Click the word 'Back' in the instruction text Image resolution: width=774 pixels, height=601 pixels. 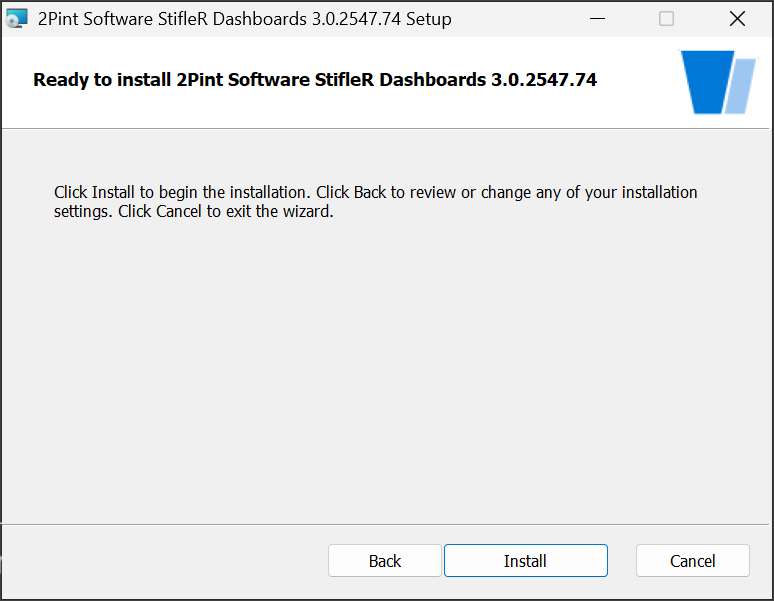coord(370,192)
